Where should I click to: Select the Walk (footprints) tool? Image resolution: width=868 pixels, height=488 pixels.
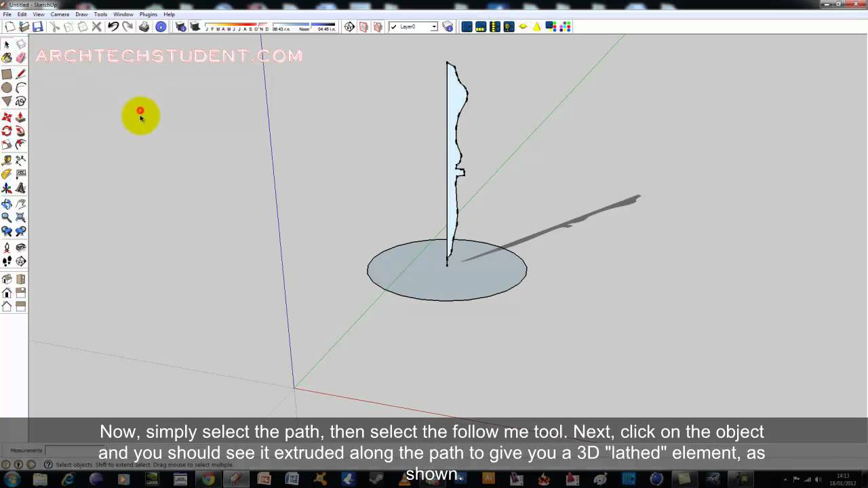[7, 262]
